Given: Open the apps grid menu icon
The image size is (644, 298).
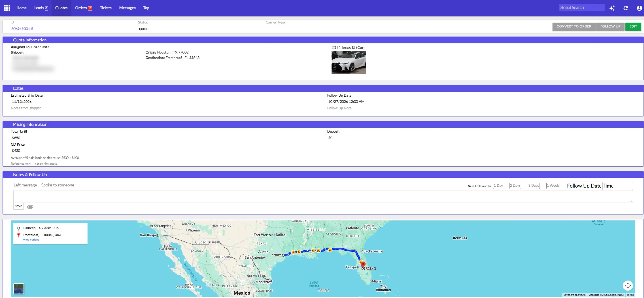Looking at the screenshot, I should pos(7,8).
